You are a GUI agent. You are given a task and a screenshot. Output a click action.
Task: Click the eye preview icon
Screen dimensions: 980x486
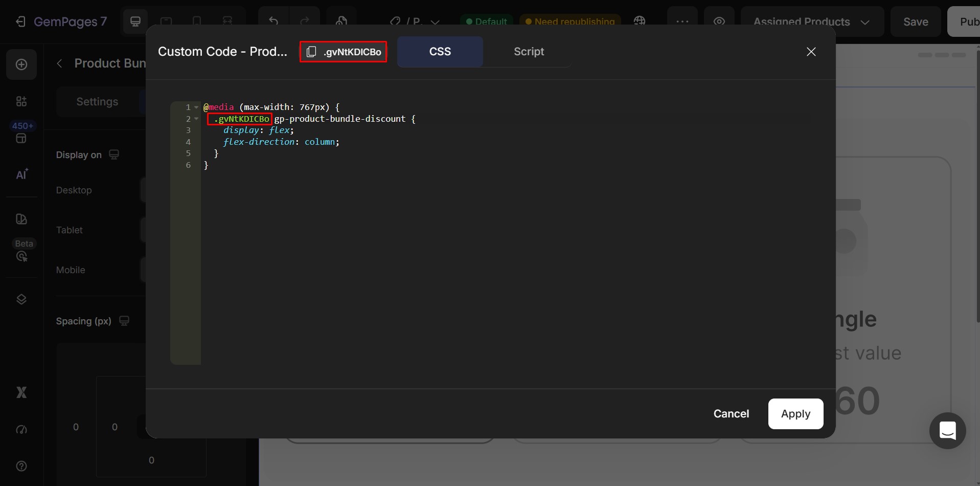point(719,21)
